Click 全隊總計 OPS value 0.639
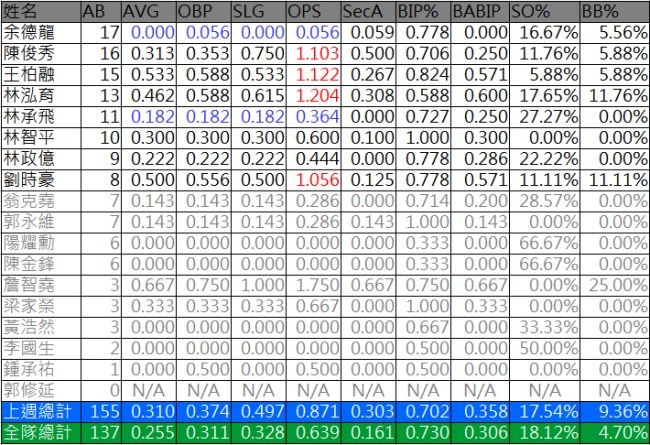 (318, 433)
